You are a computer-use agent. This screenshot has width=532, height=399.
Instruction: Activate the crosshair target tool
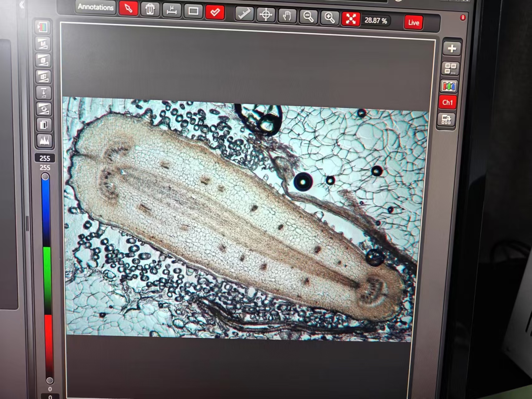pyautogui.click(x=266, y=15)
